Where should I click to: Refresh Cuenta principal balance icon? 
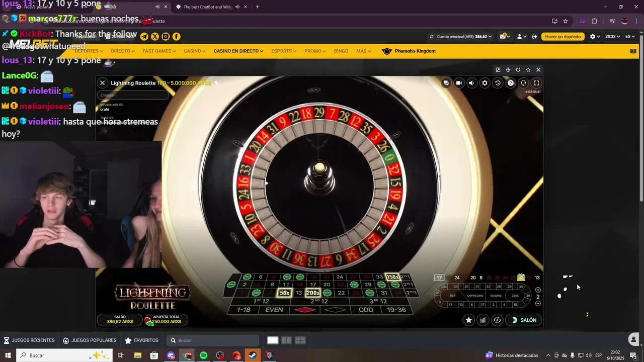click(432, 36)
